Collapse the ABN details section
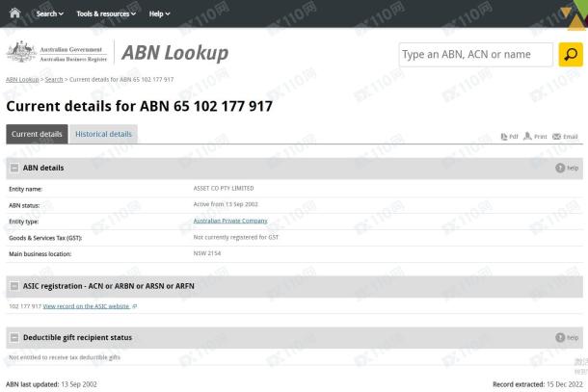The image size is (588, 392). click(x=14, y=168)
